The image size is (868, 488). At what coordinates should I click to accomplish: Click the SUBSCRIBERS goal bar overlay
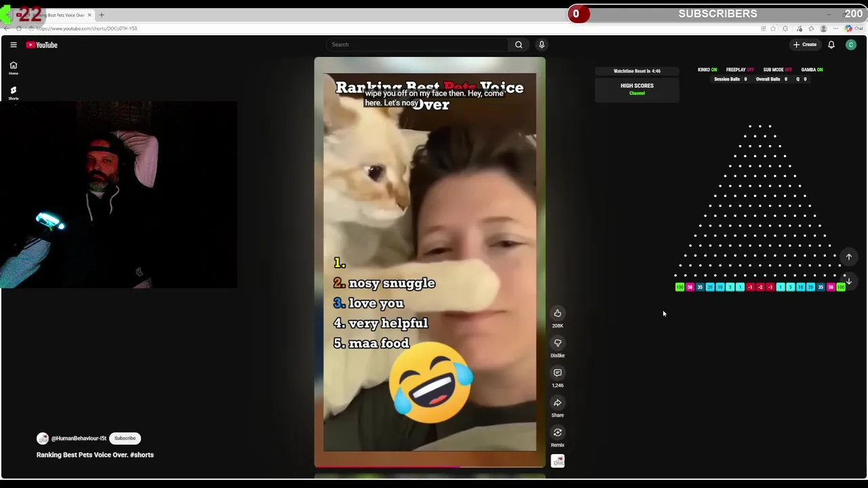[x=717, y=14]
